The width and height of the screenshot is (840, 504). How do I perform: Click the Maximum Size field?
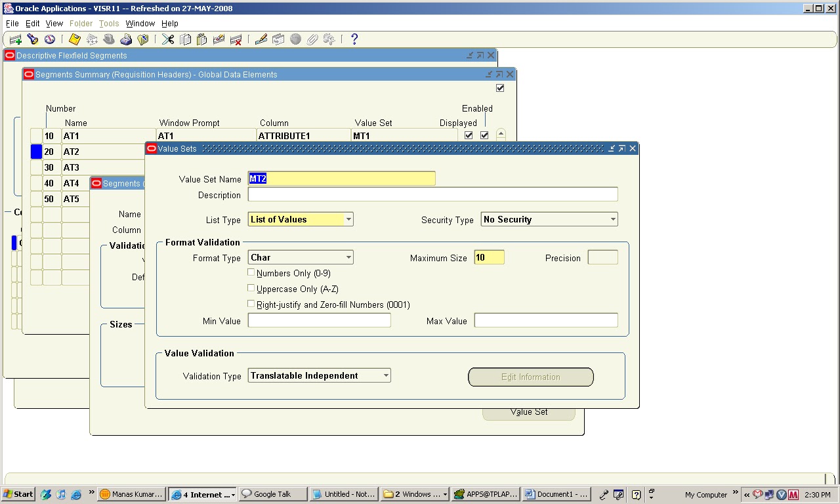pos(489,257)
